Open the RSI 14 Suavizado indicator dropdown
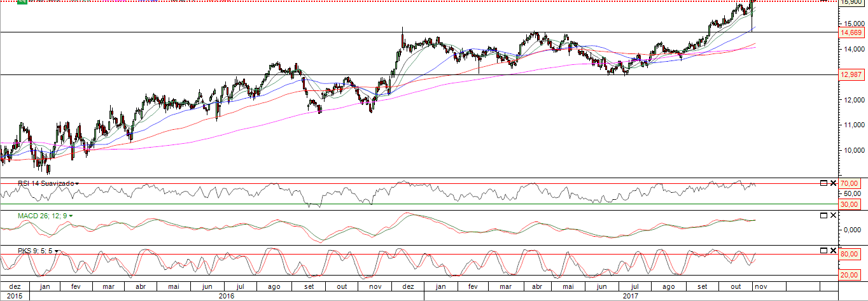Image resolution: width=868 pixels, height=301 pixels. [x=78, y=183]
